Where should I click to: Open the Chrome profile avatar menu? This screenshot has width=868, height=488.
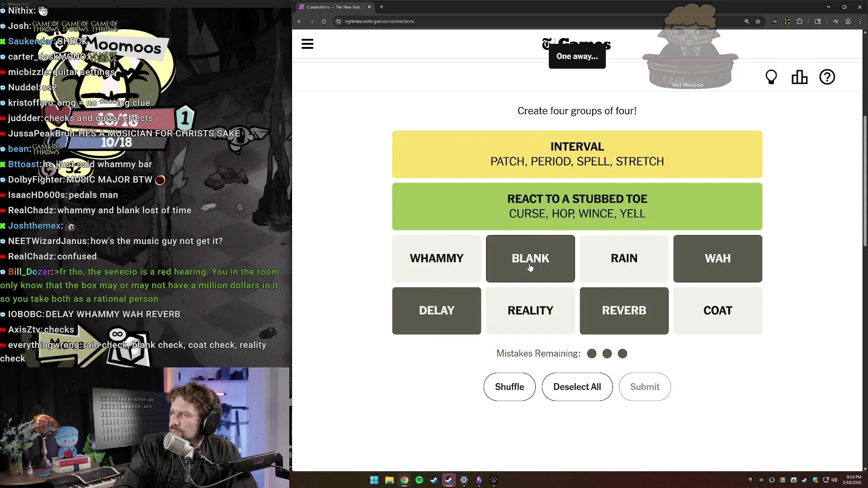[848, 21]
